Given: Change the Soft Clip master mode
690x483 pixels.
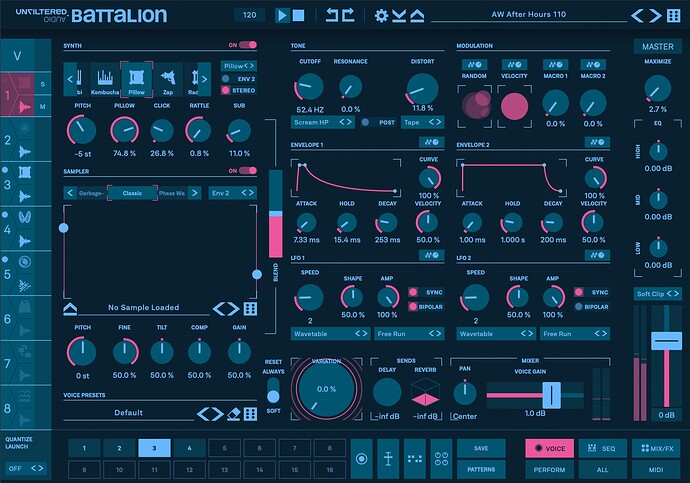Looking at the screenshot, I should (658, 294).
